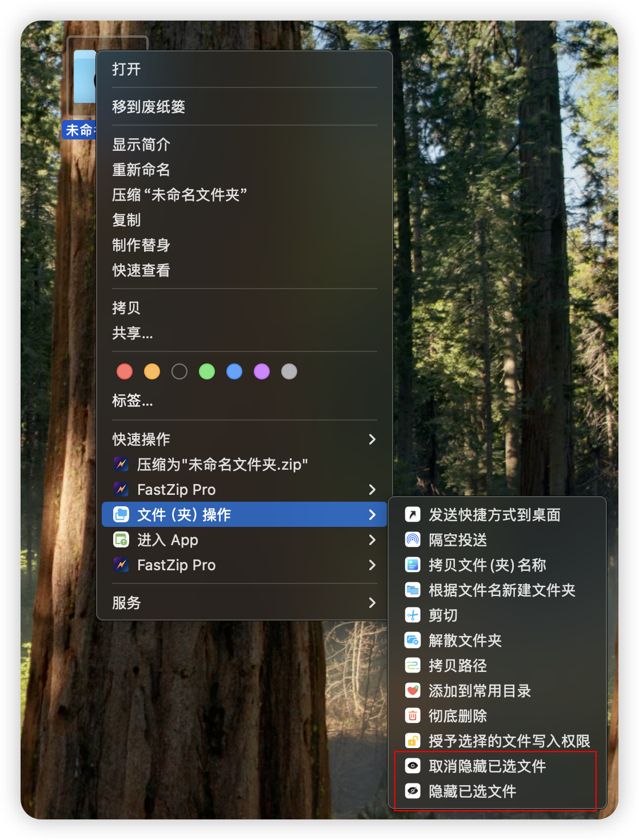The image size is (639, 840).
Task: Click the icon beside 拷贝路径
Action: coord(413,666)
